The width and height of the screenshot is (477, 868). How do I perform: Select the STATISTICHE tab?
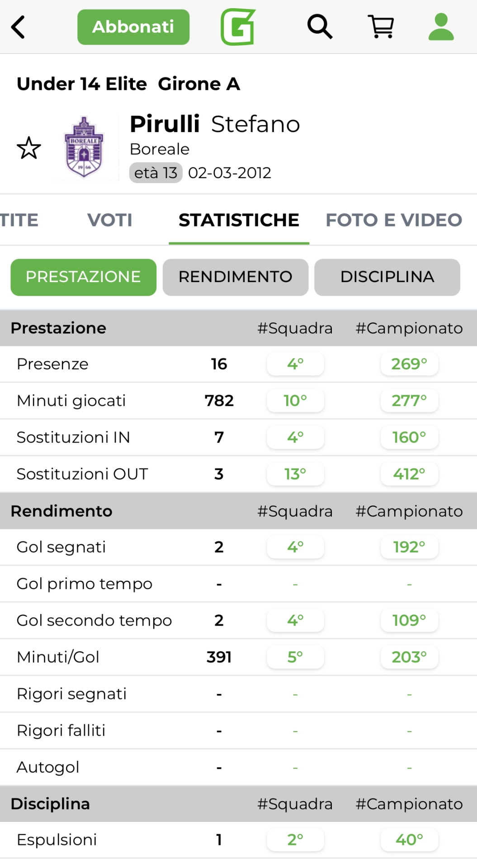[239, 220]
